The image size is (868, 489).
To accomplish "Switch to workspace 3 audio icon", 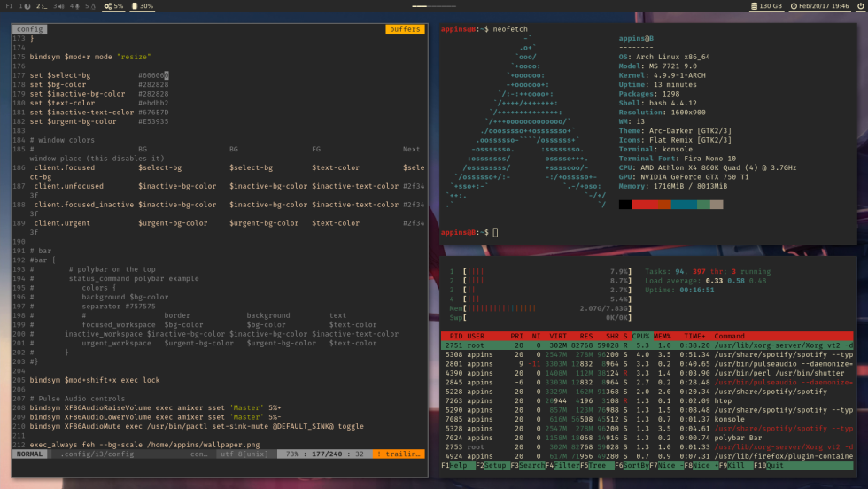I will [58, 6].
